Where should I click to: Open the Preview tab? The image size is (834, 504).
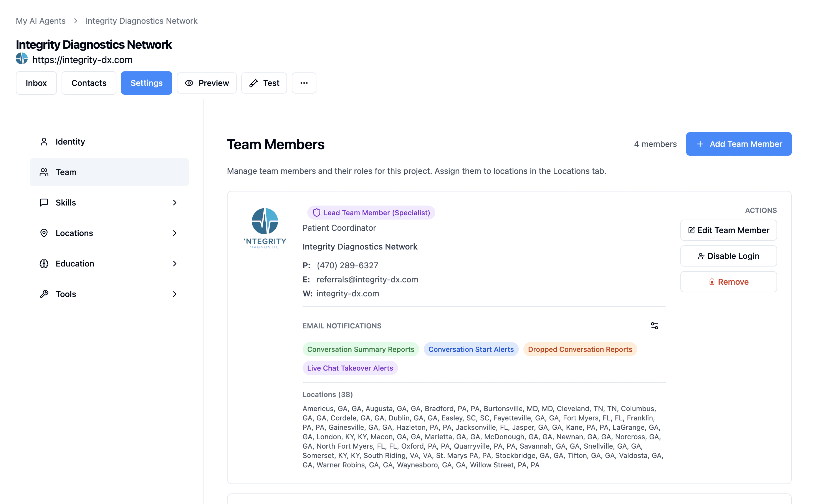point(207,83)
